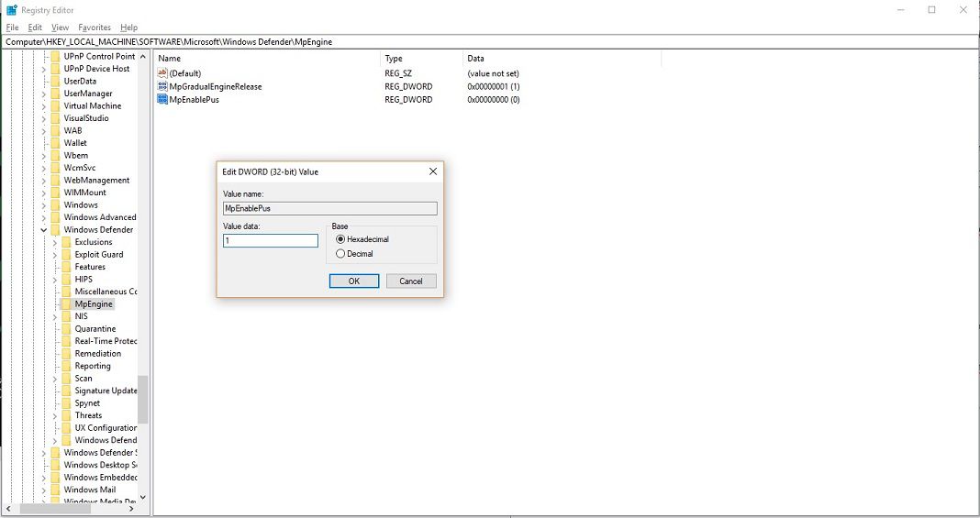Expand the NIS key

[x=55, y=316]
